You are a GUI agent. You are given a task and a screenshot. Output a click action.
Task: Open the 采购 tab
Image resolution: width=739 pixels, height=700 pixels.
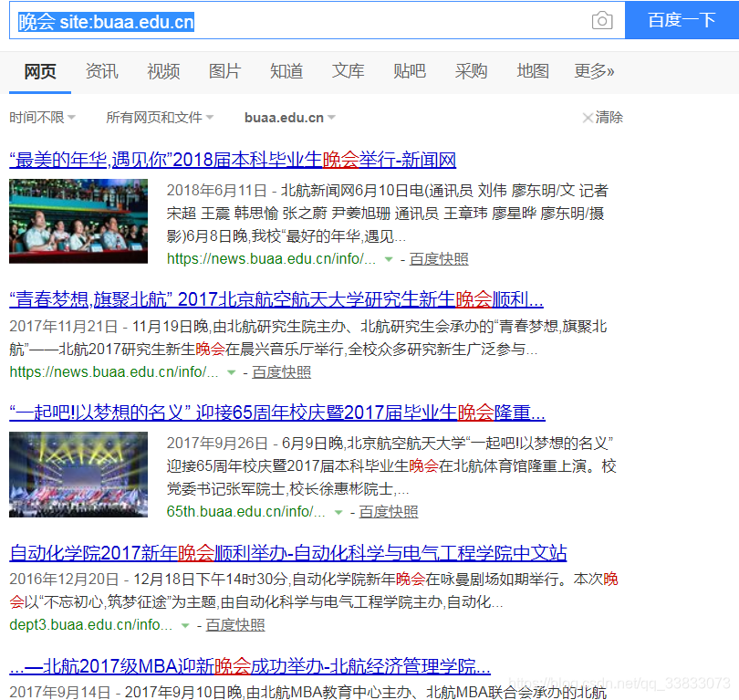click(472, 71)
